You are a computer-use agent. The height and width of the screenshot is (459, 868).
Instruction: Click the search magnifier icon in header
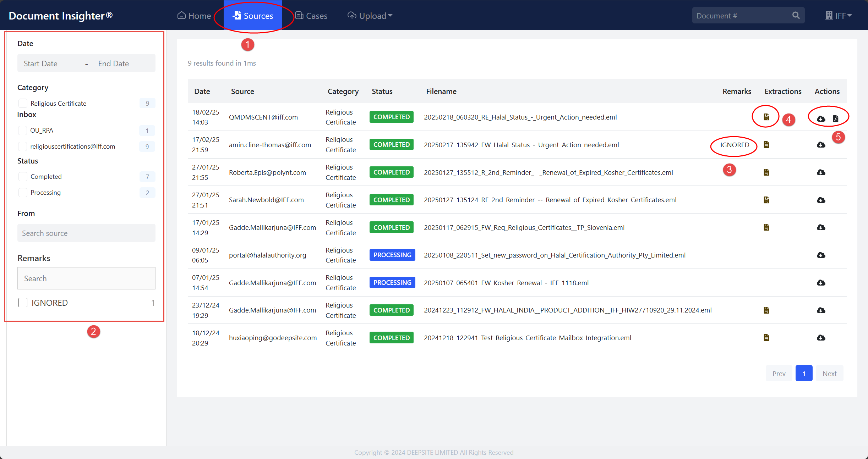coord(796,16)
